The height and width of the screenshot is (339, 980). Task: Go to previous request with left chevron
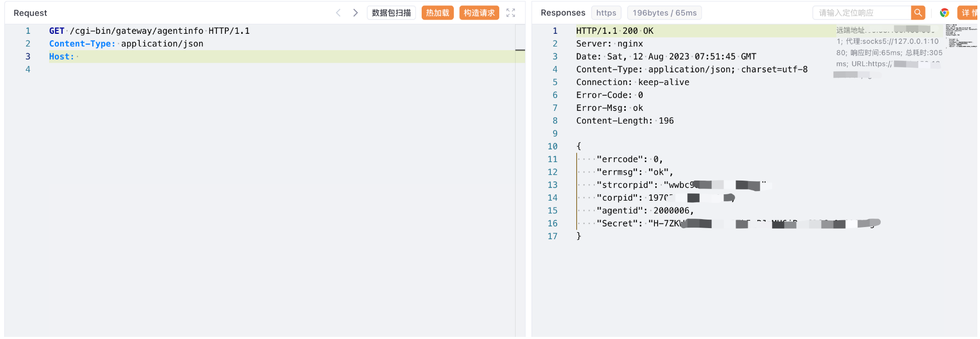338,13
